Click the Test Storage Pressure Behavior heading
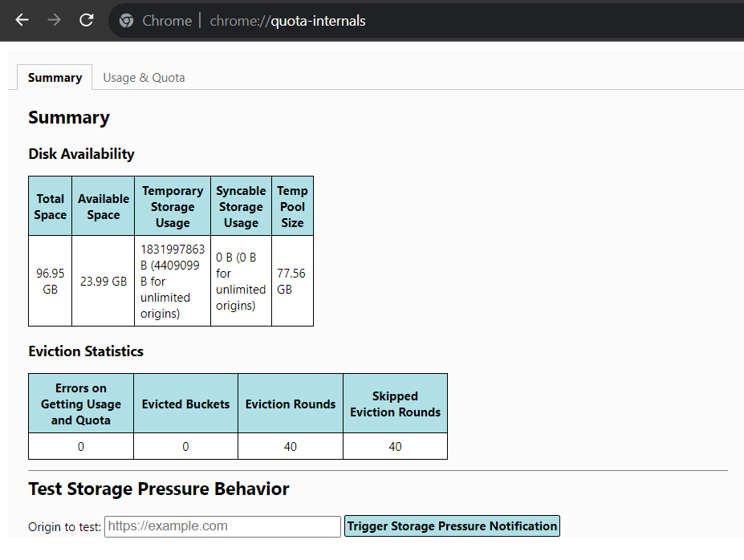The width and height of the screenshot is (744, 560). (158, 489)
